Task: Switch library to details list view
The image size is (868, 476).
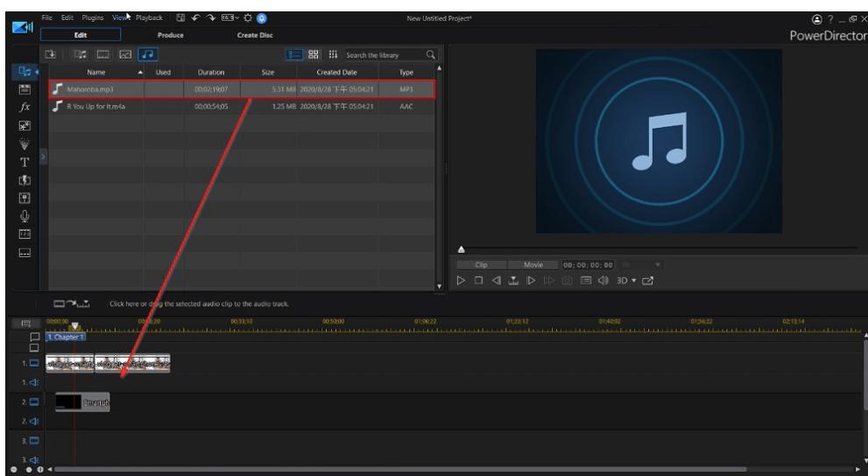Action: tap(294, 54)
